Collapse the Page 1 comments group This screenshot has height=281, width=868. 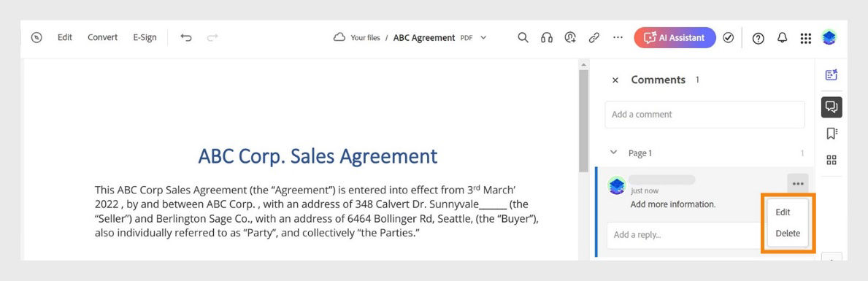coord(613,152)
